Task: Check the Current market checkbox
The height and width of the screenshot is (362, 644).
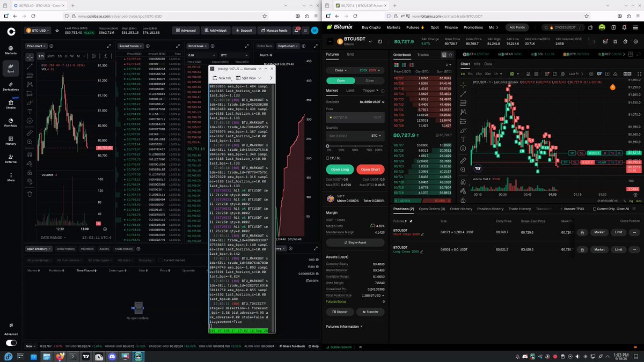Action: (x=160, y=260)
